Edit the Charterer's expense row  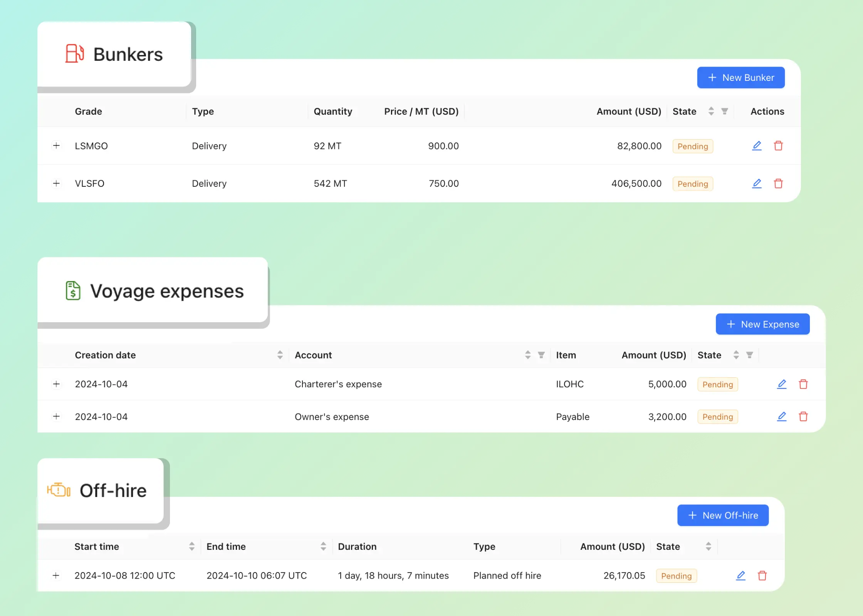click(x=781, y=384)
